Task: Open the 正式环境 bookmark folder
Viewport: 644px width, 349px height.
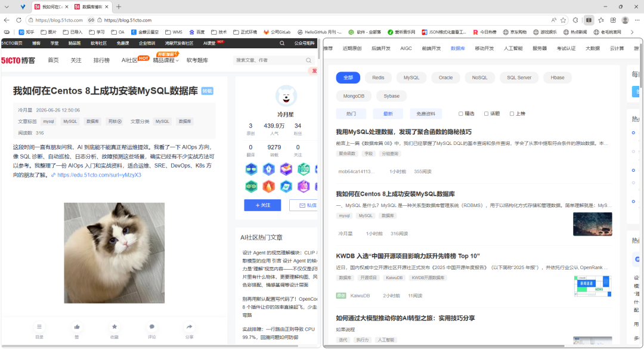Action: tap(245, 32)
